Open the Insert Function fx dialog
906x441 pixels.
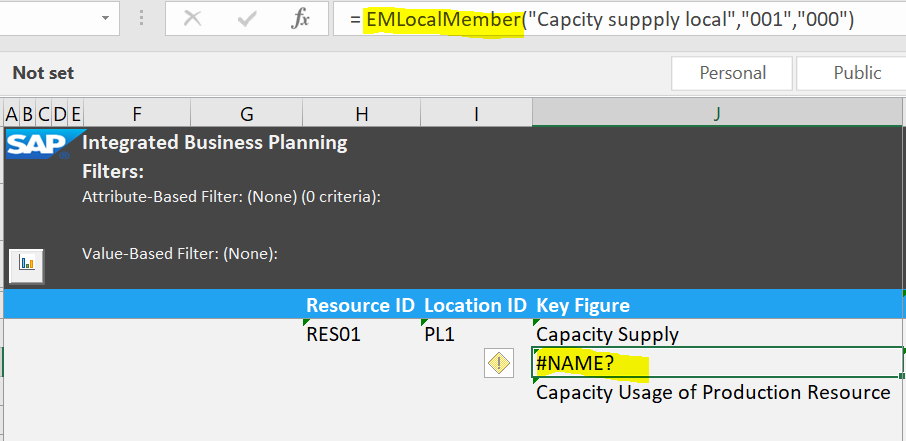click(300, 20)
